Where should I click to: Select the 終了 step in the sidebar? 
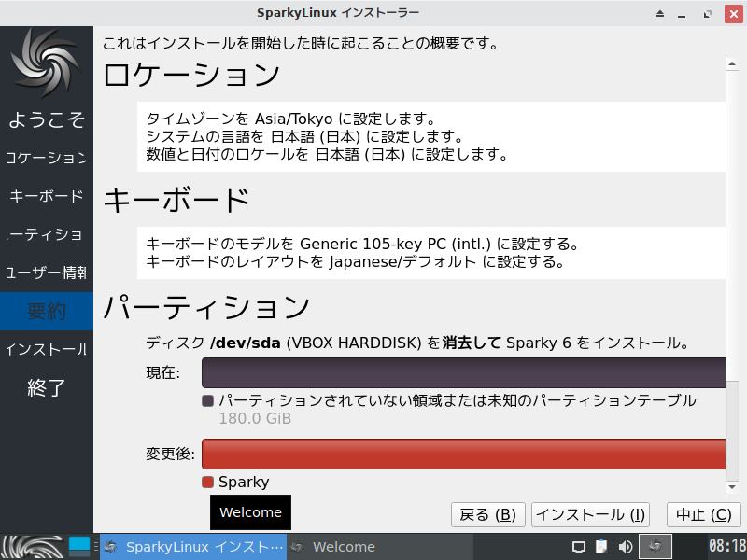(x=47, y=387)
